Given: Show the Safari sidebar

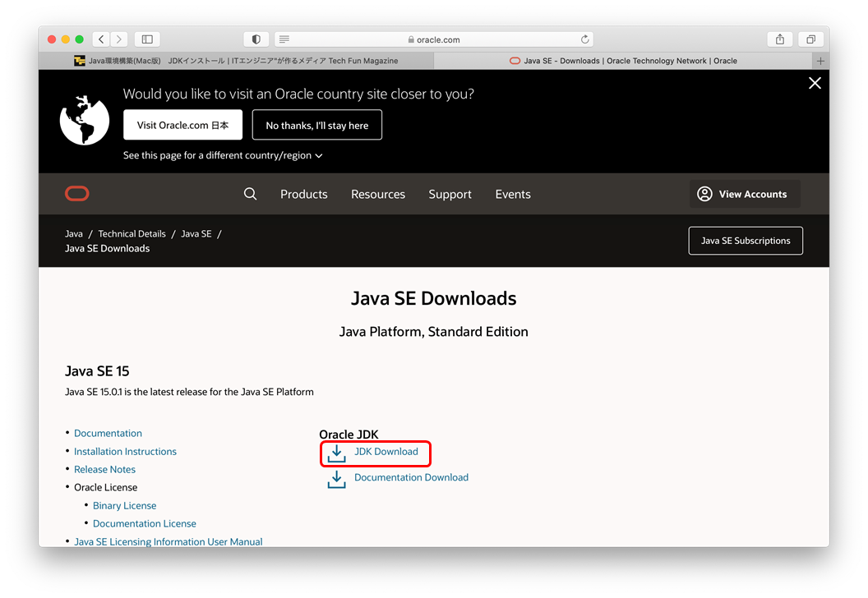Looking at the screenshot, I should pyautogui.click(x=147, y=39).
